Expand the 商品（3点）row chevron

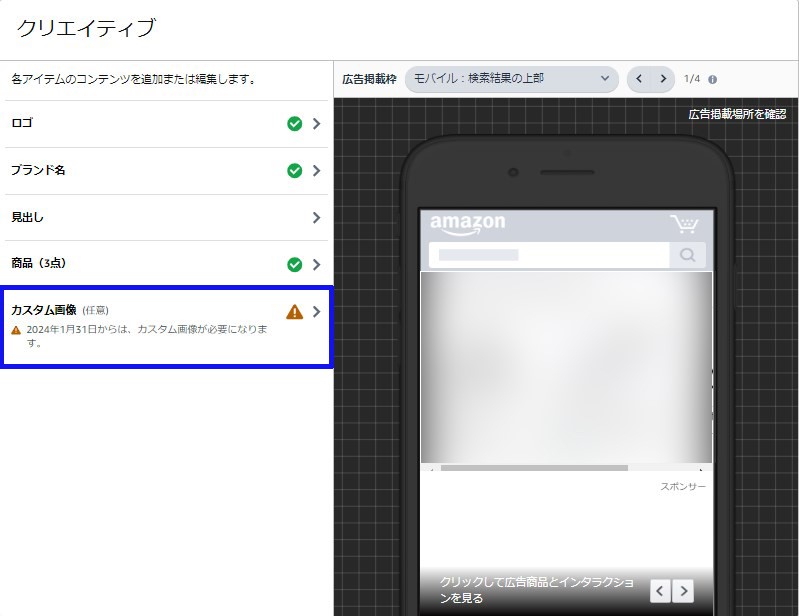tap(316, 264)
